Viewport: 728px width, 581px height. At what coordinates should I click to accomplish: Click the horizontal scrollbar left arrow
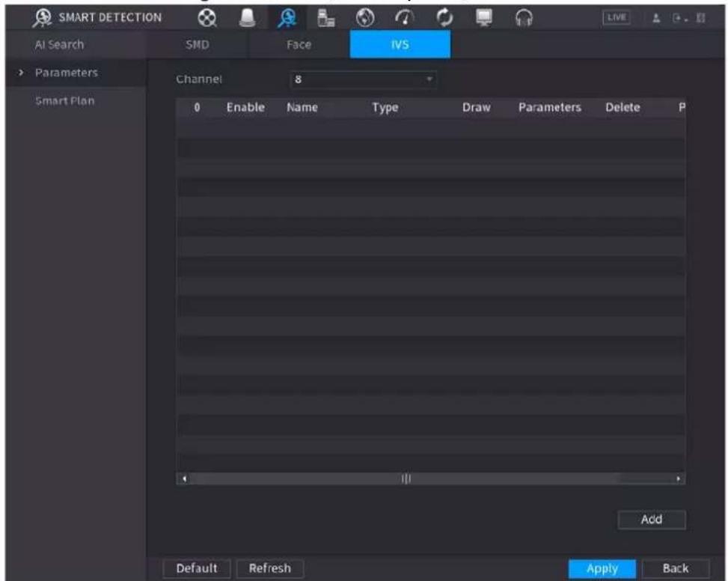pyautogui.click(x=184, y=479)
